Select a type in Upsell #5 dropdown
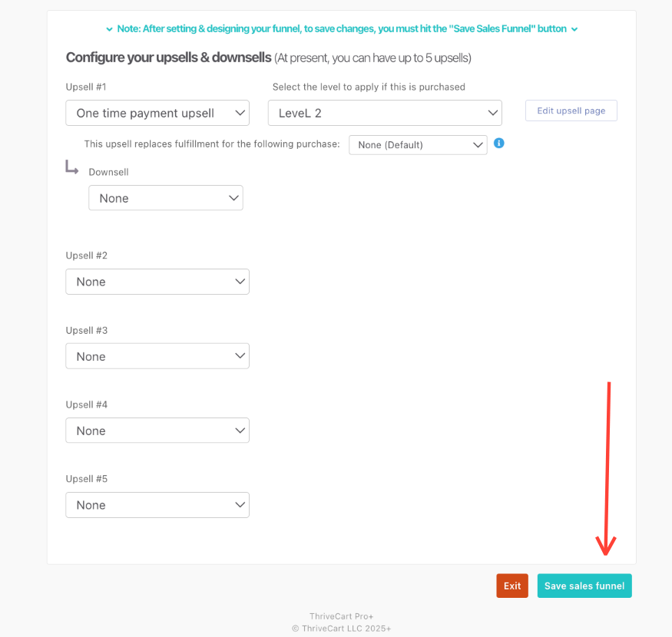Viewport: 672px width, 637px height. [157, 505]
